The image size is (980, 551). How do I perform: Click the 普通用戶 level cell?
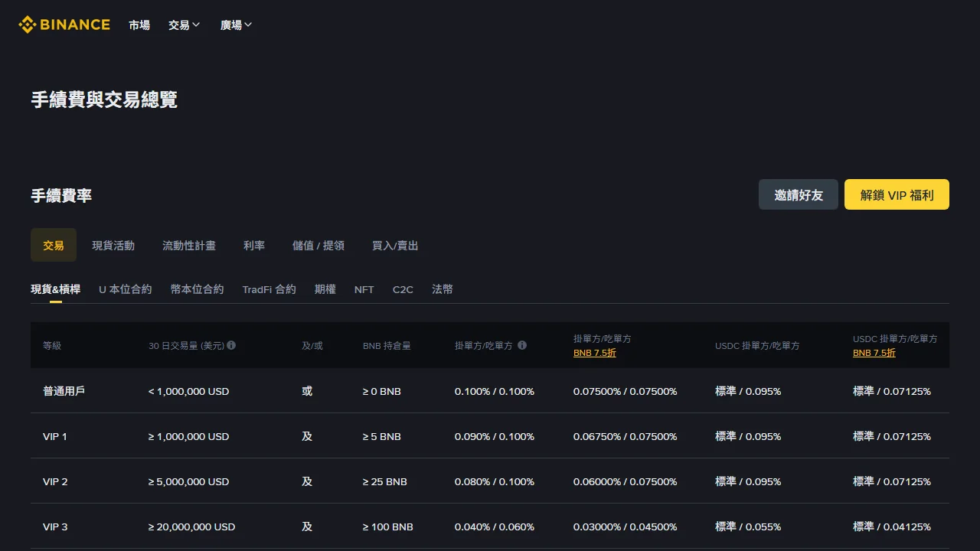[64, 391]
